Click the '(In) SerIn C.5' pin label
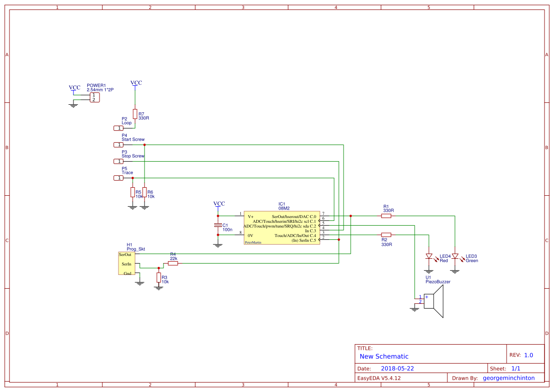The image size is (554, 392). (304, 240)
